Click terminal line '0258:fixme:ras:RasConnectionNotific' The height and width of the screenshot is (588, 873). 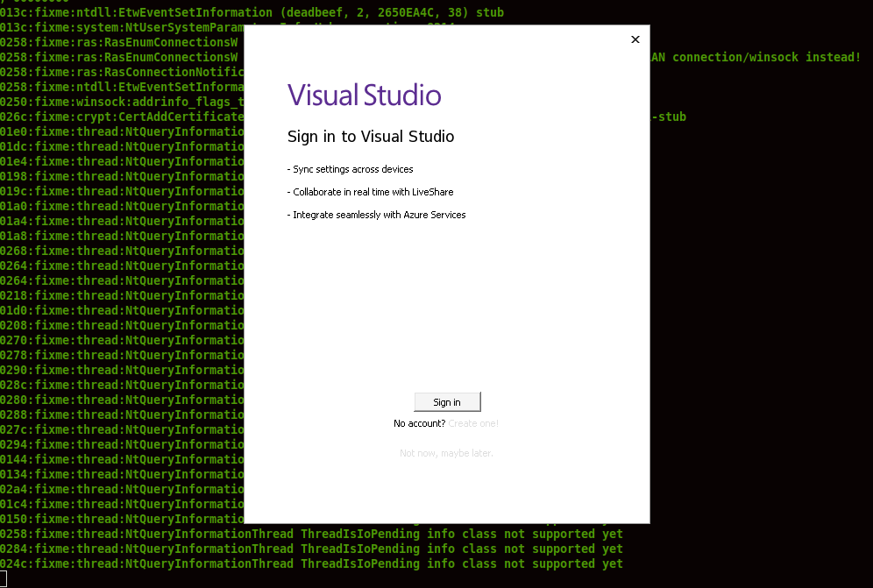pyautogui.click(x=122, y=73)
